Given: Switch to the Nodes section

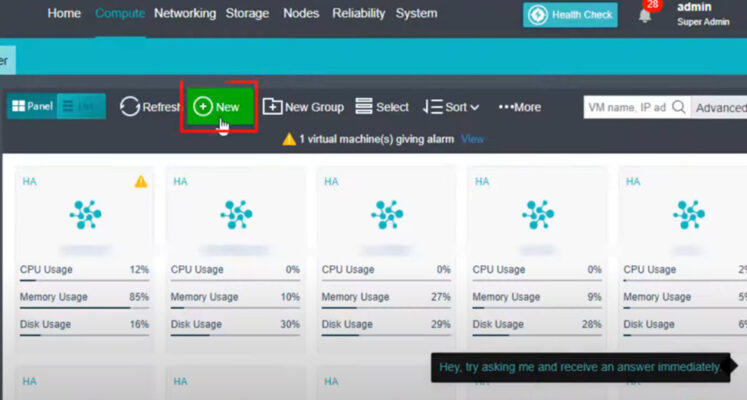Looking at the screenshot, I should coord(301,13).
